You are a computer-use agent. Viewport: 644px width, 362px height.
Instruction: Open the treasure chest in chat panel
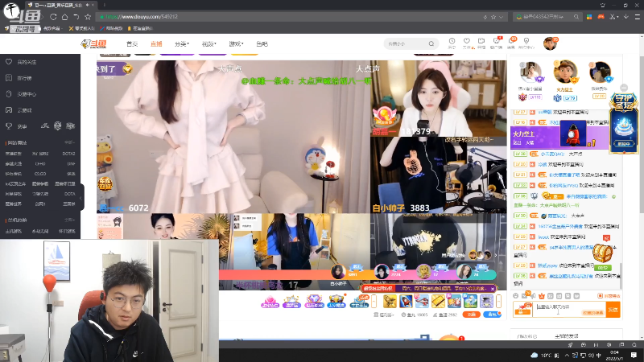[x=602, y=253]
